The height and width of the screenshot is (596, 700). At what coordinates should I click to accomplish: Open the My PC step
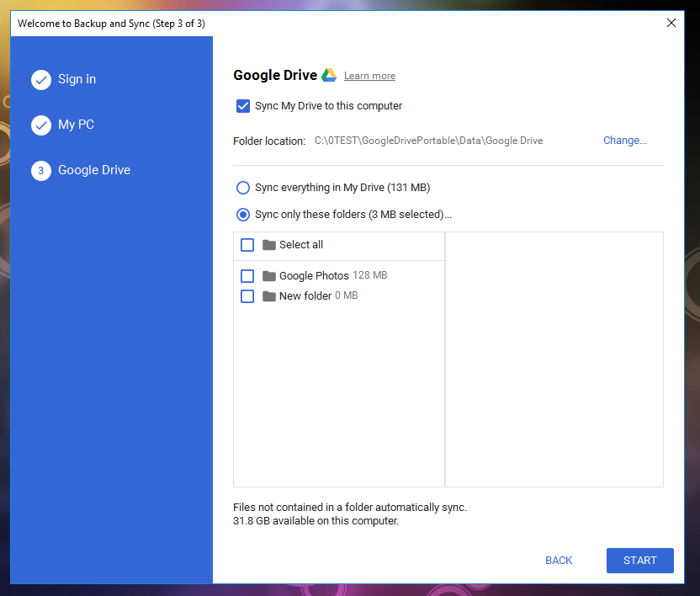[x=76, y=125]
